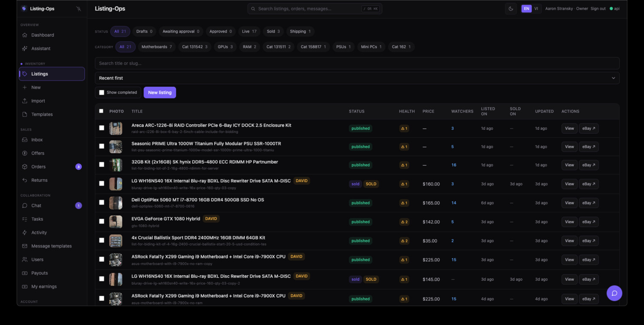This screenshot has width=644, height=325.
Task: Click the Message templates envelope icon
Action: click(x=25, y=246)
